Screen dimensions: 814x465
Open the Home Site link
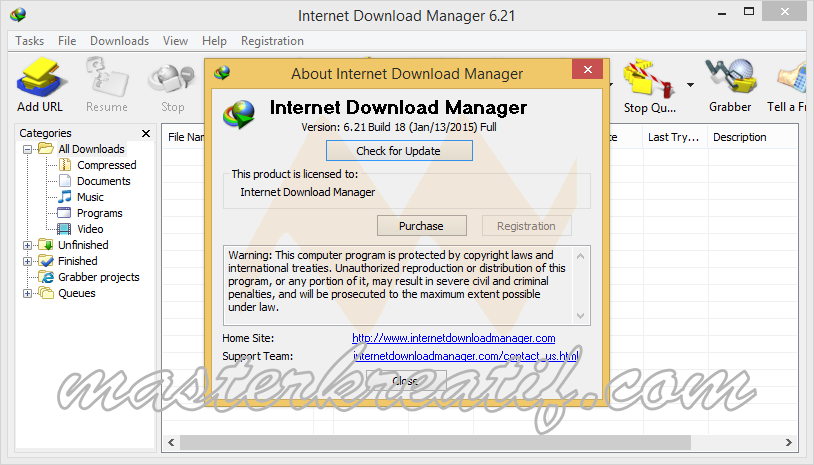[454, 338]
